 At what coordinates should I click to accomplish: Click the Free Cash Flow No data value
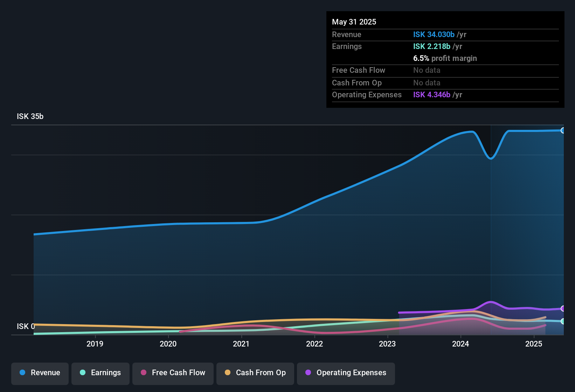click(x=427, y=70)
